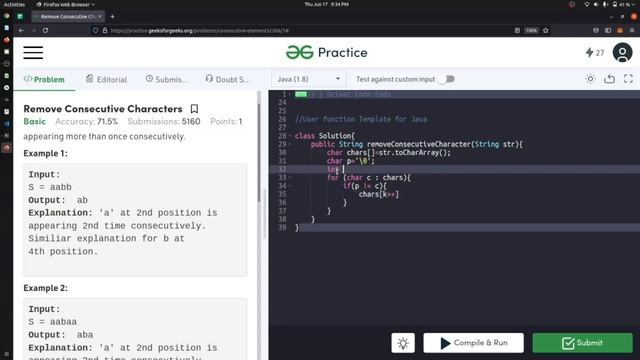The image size is (640, 360).
Task: Click the 'Points: 1' stat
Action: (x=226, y=122)
